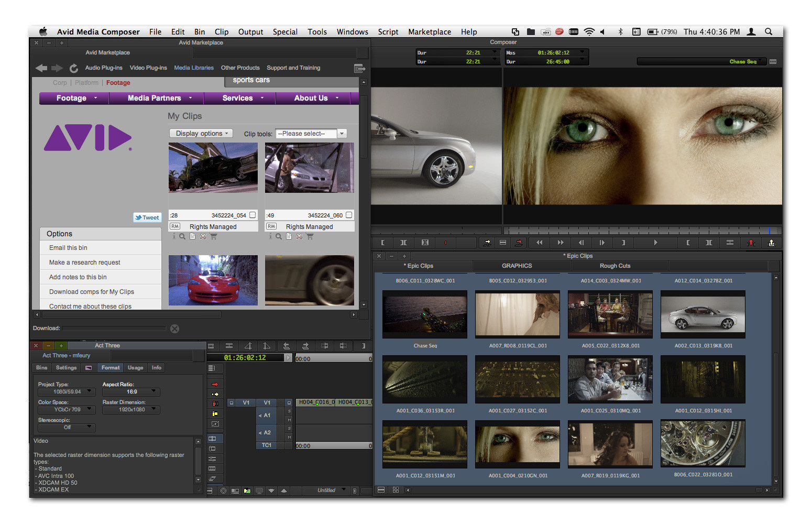
Task: Mute audio track A2
Action: [x=289, y=437]
